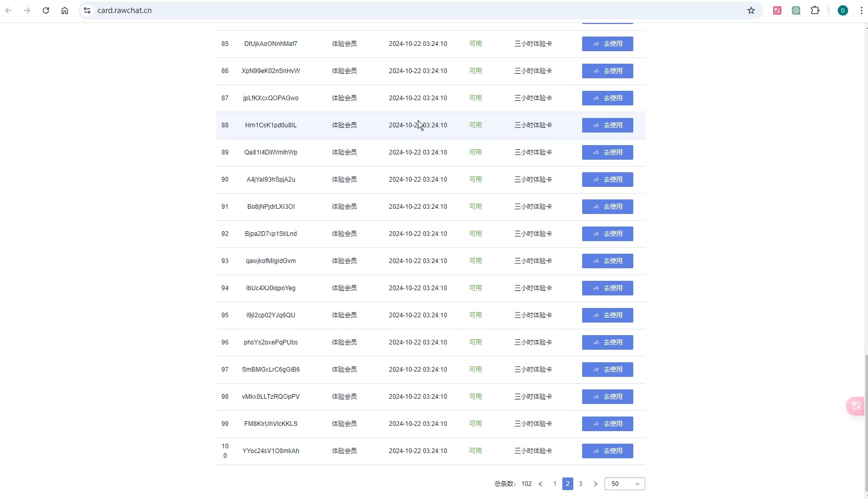Select card code phsYs2oxePqPUbs text
Screen dimensions: 868x499
coord(271,342)
